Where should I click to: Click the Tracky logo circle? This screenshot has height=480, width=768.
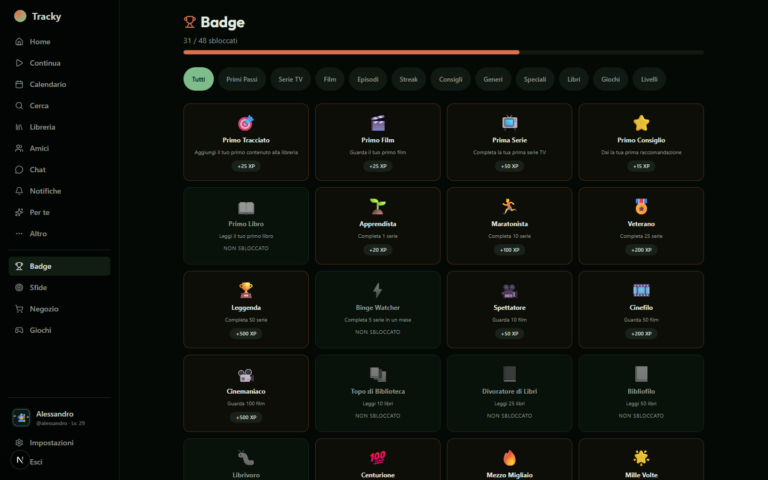coord(20,16)
